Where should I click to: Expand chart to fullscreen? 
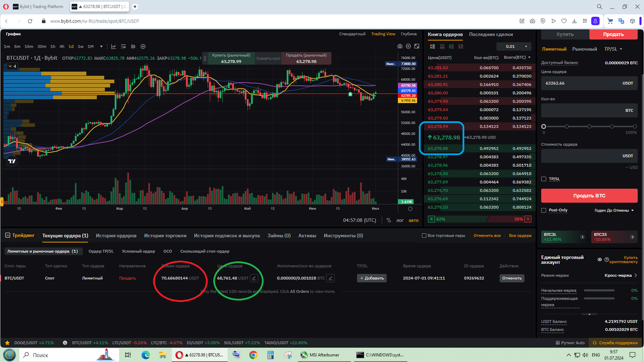coord(416,46)
